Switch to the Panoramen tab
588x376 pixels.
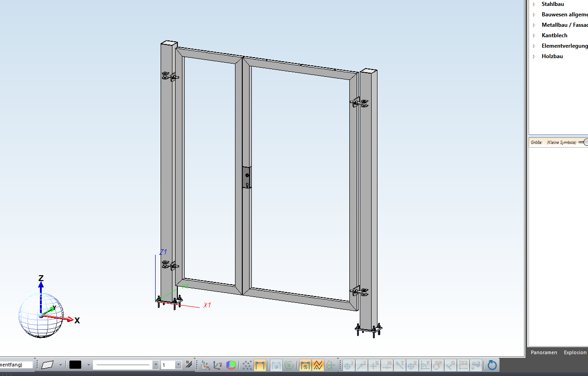coord(544,352)
